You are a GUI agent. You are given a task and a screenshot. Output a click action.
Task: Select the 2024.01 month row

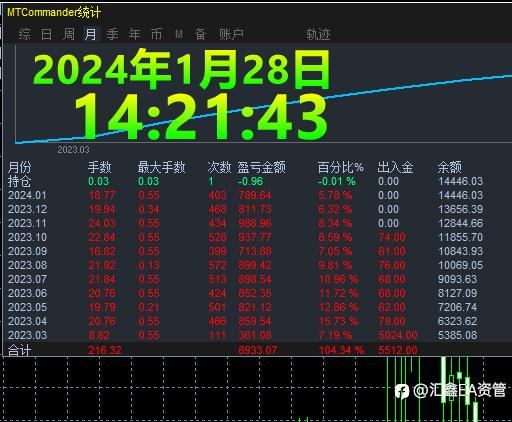point(256,195)
